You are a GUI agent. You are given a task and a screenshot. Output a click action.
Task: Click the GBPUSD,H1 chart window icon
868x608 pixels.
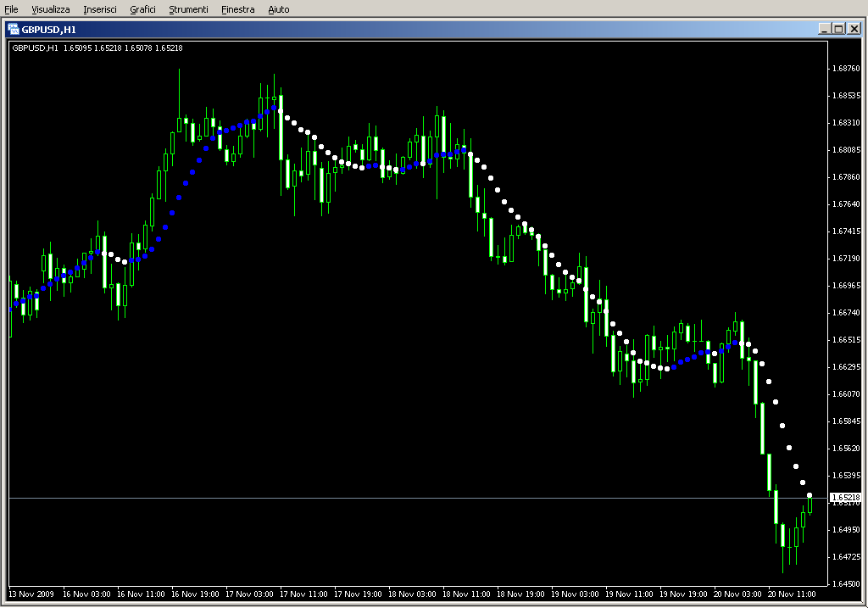[14, 29]
